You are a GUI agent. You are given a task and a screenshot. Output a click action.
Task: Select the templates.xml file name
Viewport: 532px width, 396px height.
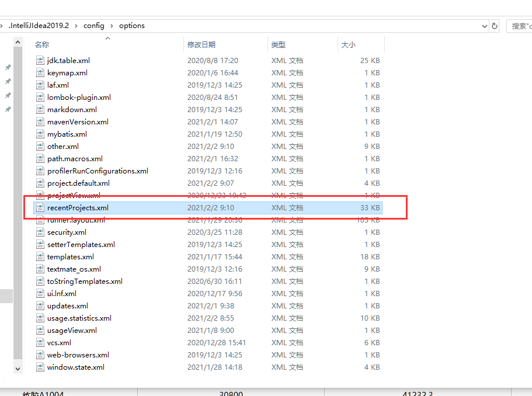click(x=70, y=257)
